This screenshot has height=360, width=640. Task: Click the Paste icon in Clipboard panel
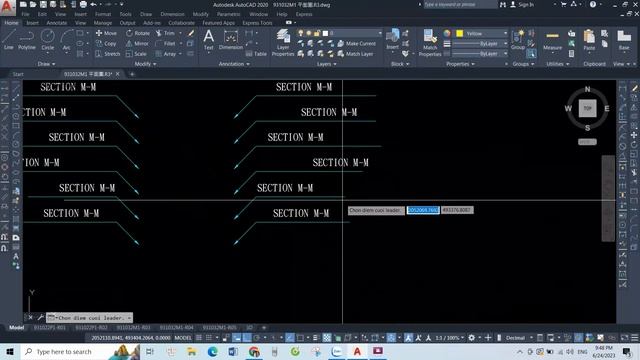coord(589,40)
